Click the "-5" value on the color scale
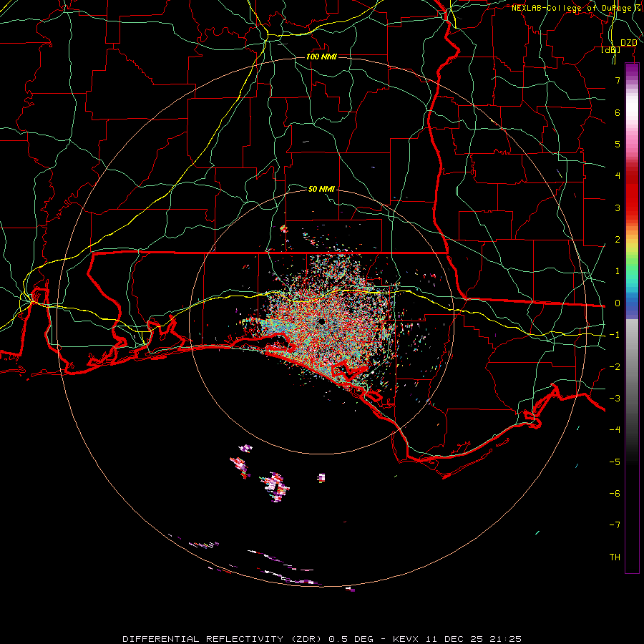This screenshot has height=644, width=644. click(615, 462)
